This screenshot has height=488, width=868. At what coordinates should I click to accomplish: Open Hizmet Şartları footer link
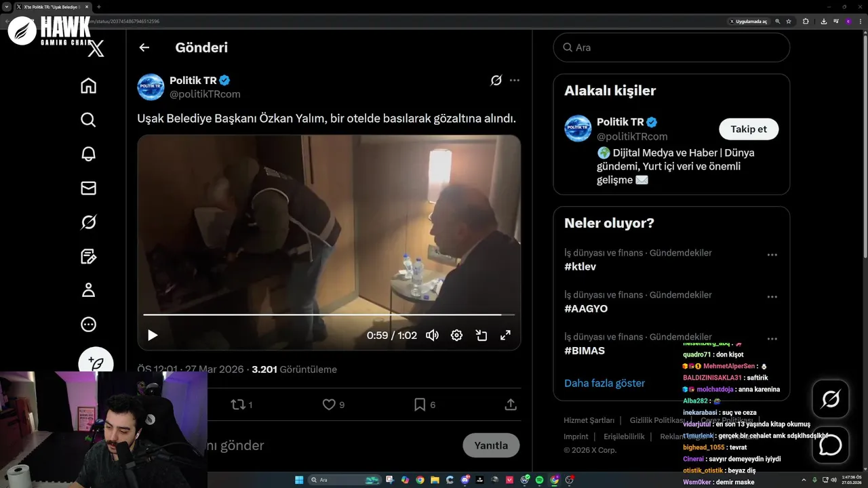(x=589, y=420)
